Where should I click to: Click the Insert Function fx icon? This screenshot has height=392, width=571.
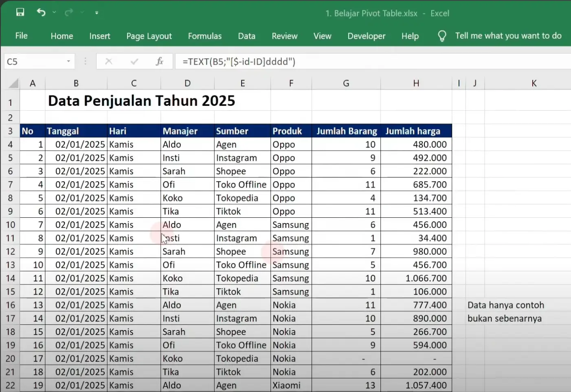[x=159, y=61]
